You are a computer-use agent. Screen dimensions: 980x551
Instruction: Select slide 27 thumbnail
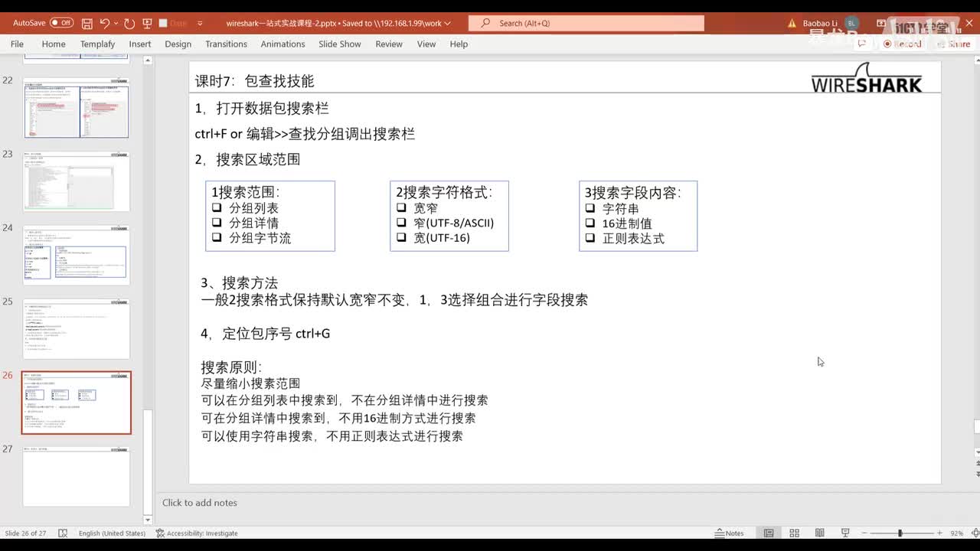click(x=77, y=477)
